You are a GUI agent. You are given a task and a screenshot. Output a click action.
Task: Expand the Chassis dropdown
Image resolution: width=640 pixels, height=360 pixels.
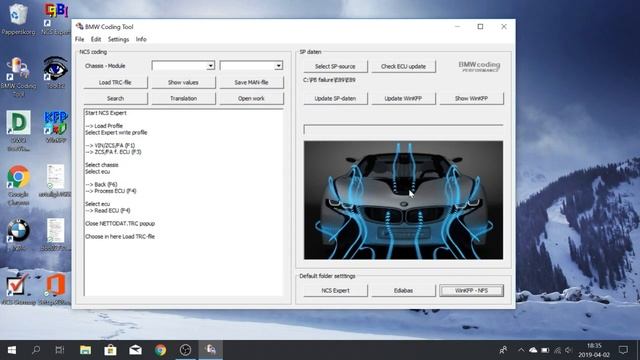(211, 66)
